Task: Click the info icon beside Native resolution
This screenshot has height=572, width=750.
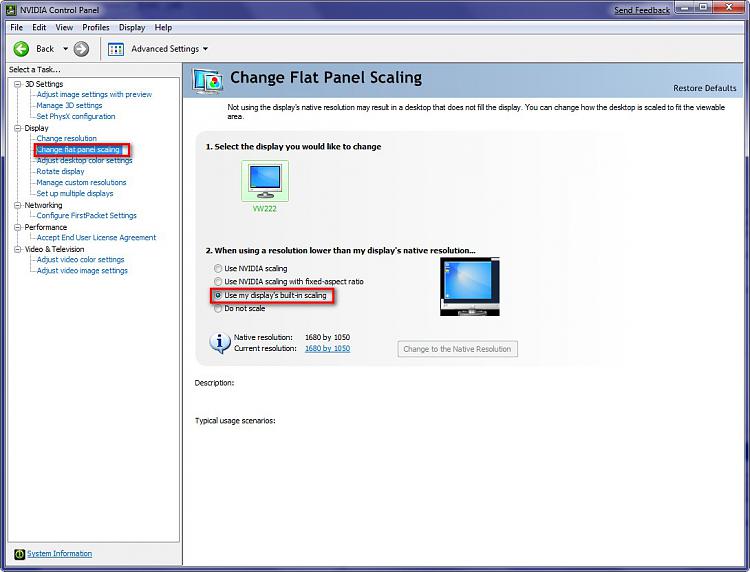Action: pyautogui.click(x=220, y=343)
